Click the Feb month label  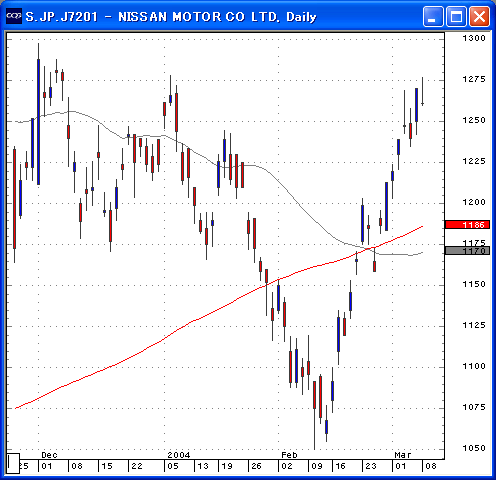coord(289,455)
